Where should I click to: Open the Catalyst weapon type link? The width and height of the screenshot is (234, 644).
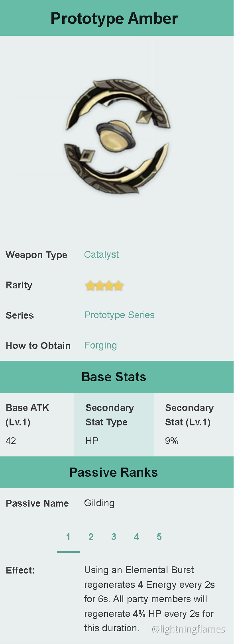pyautogui.click(x=101, y=254)
